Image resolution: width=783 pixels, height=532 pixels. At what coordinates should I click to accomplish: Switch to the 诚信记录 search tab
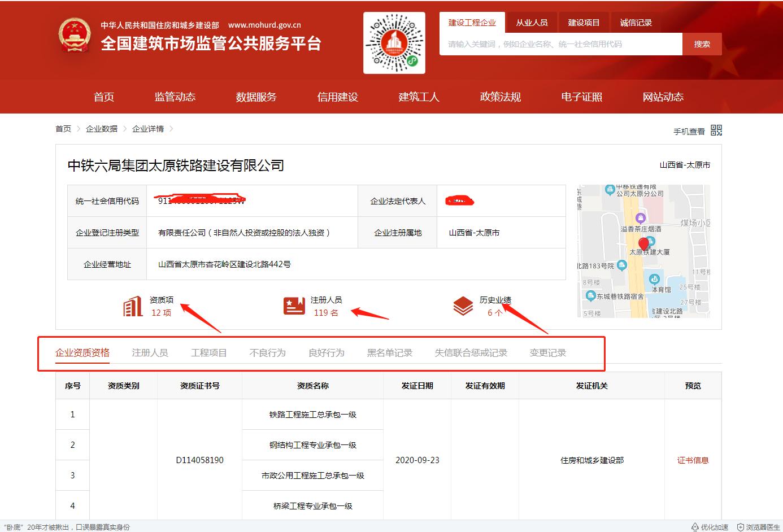tap(636, 22)
